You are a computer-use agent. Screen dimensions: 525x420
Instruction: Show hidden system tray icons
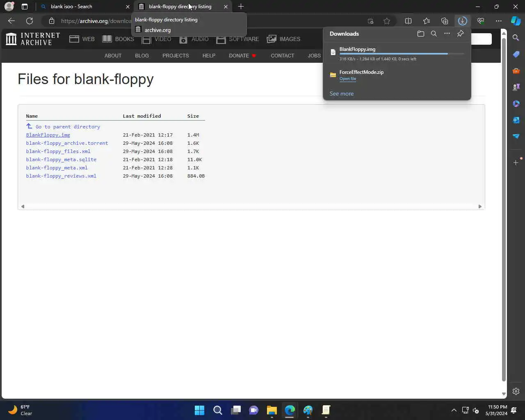(x=454, y=410)
